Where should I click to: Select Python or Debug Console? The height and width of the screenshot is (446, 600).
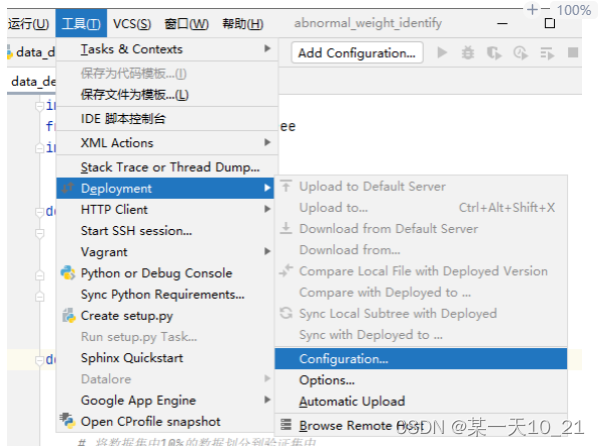(x=167, y=273)
